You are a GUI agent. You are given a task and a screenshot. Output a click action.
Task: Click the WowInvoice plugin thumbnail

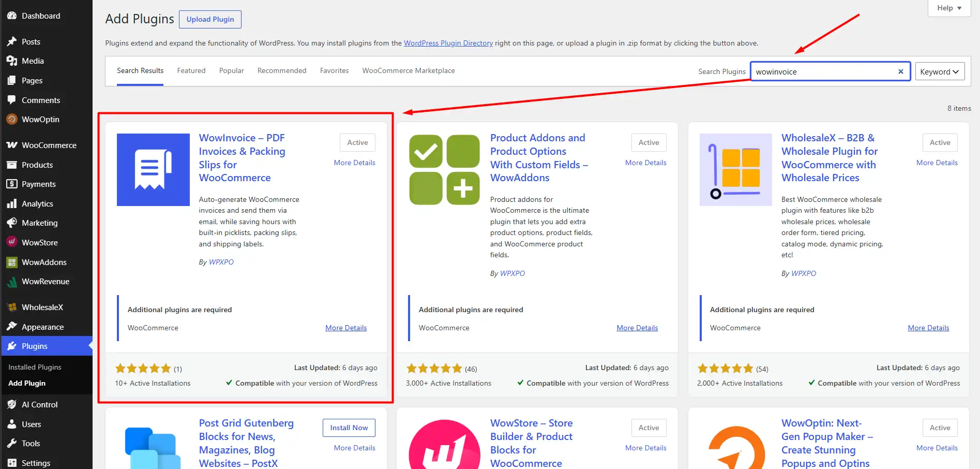click(x=153, y=170)
